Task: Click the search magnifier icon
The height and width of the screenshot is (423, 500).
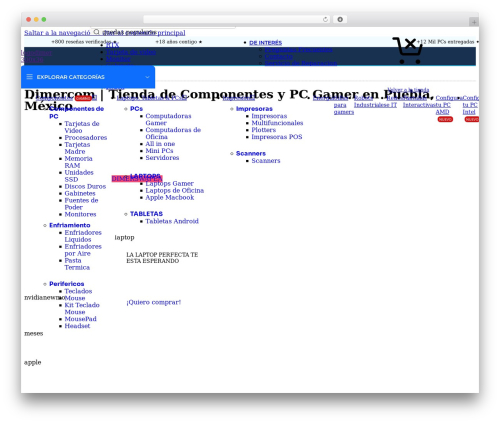Action: [x=96, y=32]
